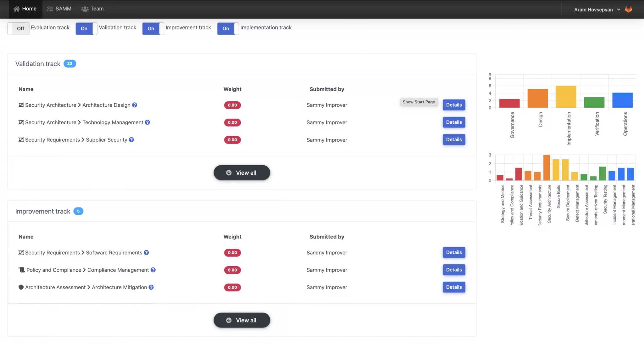Screen dimensions: 644x344
Task: Click the SAMM list icon
Action: pyautogui.click(x=50, y=9)
